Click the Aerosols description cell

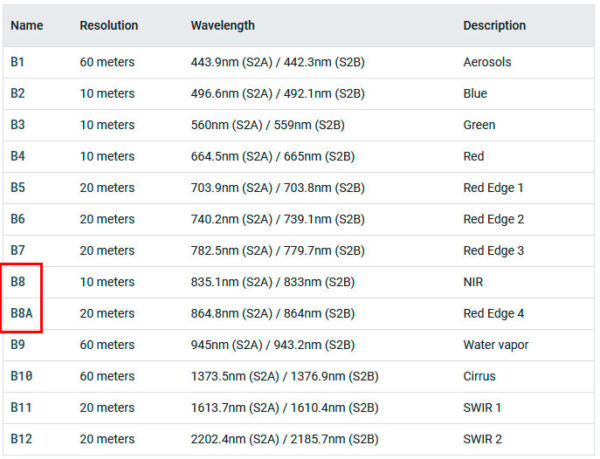click(487, 62)
